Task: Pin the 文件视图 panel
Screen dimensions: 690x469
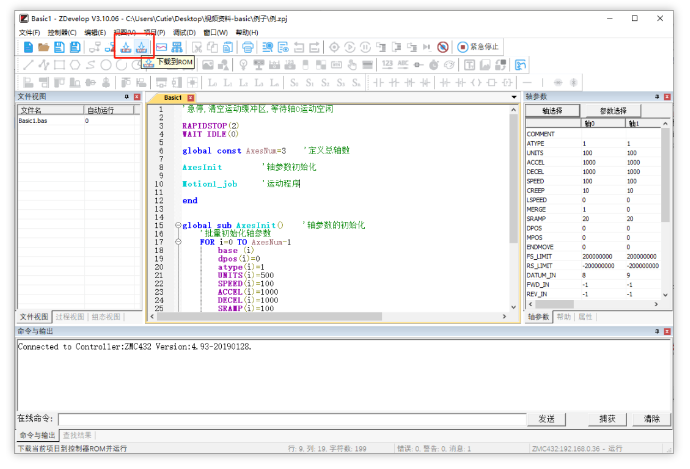Action: pyautogui.click(x=127, y=97)
